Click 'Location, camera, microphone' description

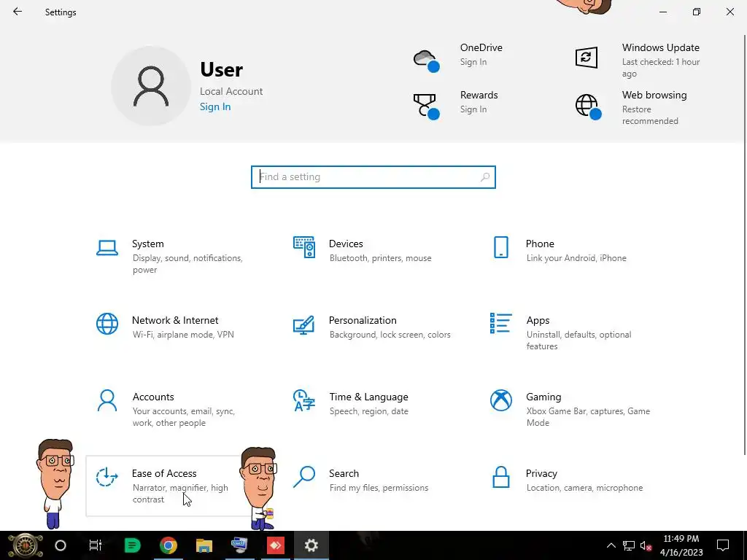click(x=584, y=488)
